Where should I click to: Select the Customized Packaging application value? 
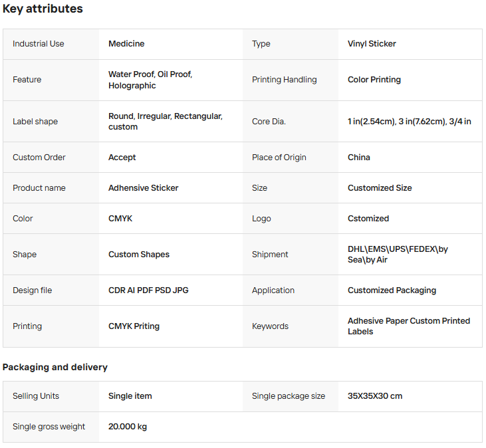tap(392, 290)
